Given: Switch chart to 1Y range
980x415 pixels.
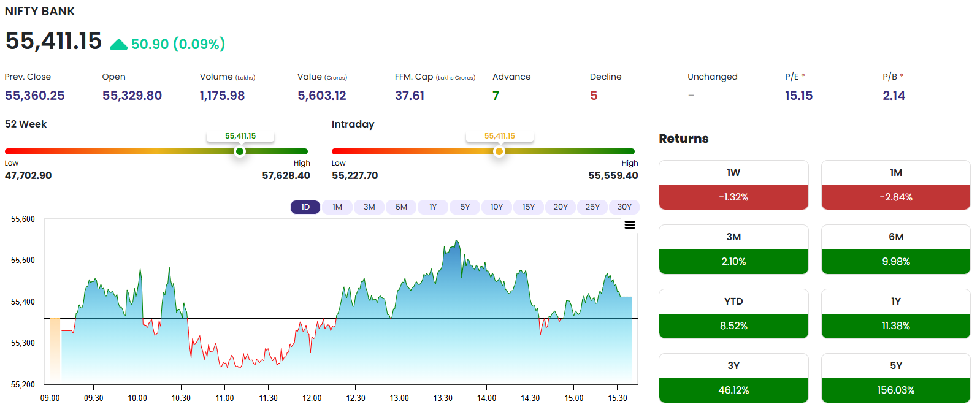Looking at the screenshot, I should tap(433, 207).
